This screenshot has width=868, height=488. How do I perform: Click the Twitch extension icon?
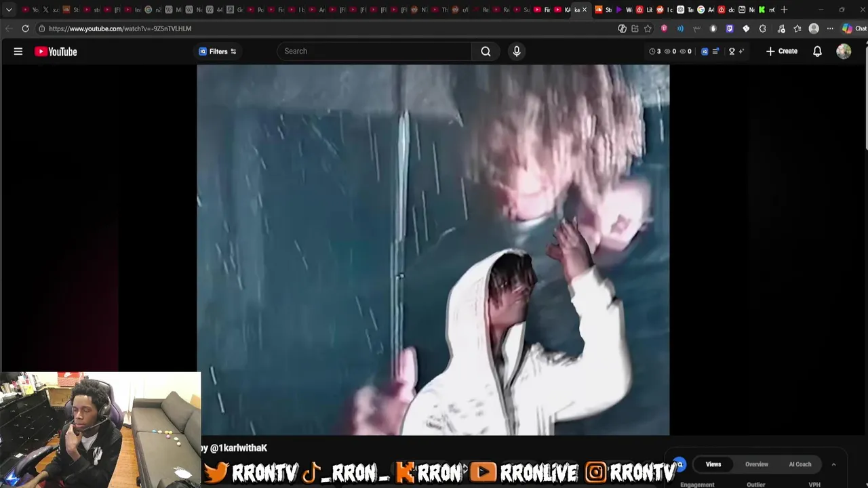click(x=730, y=28)
